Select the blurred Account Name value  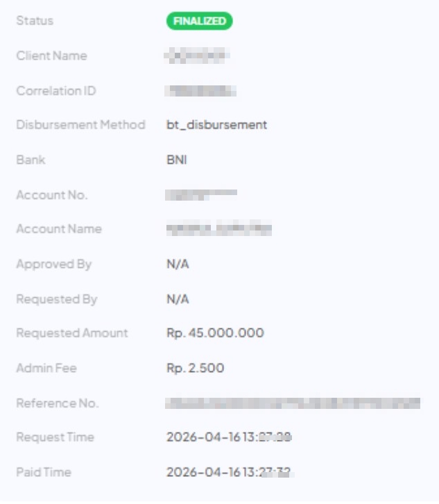pyautogui.click(x=218, y=229)
